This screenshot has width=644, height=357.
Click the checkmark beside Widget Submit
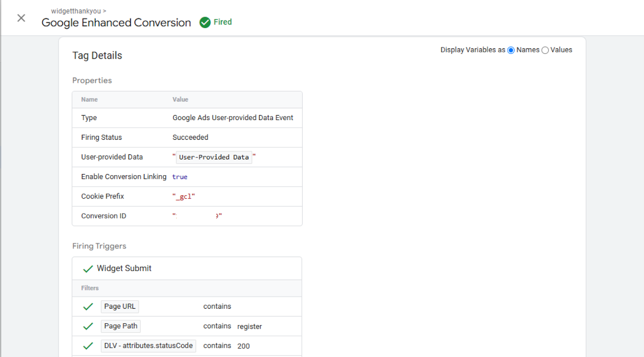point(88,269)
